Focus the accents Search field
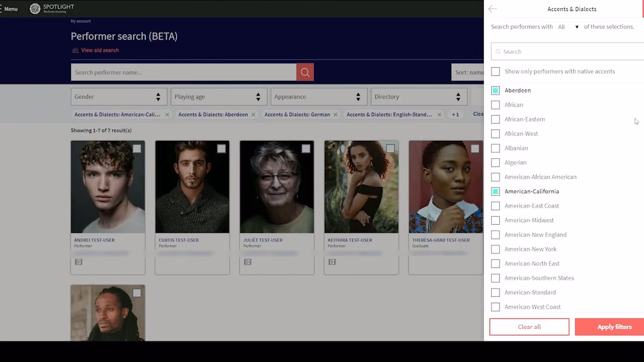This screenshot has width=644, height=362. pyautogui.click(x=568, y=51)
